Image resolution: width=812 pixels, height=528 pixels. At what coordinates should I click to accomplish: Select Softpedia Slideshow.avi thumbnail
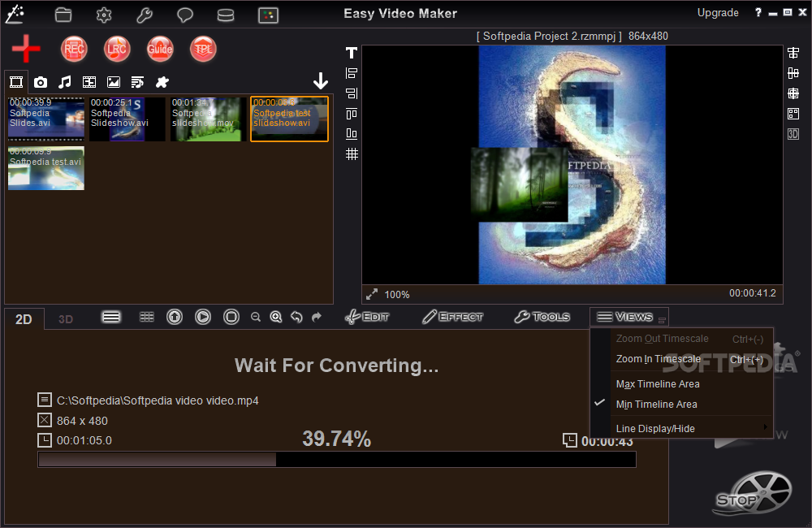coord(127,119)
